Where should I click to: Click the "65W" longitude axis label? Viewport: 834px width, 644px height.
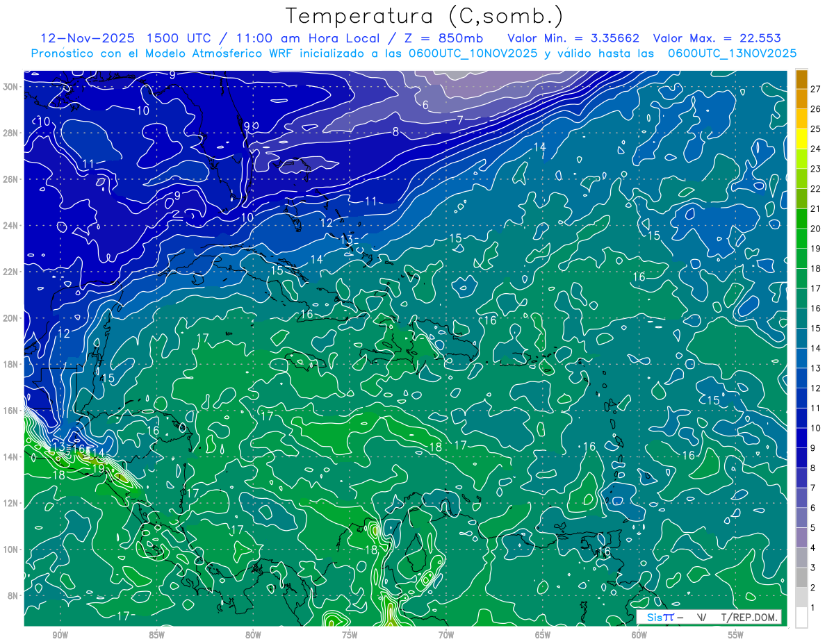[543, 634]
